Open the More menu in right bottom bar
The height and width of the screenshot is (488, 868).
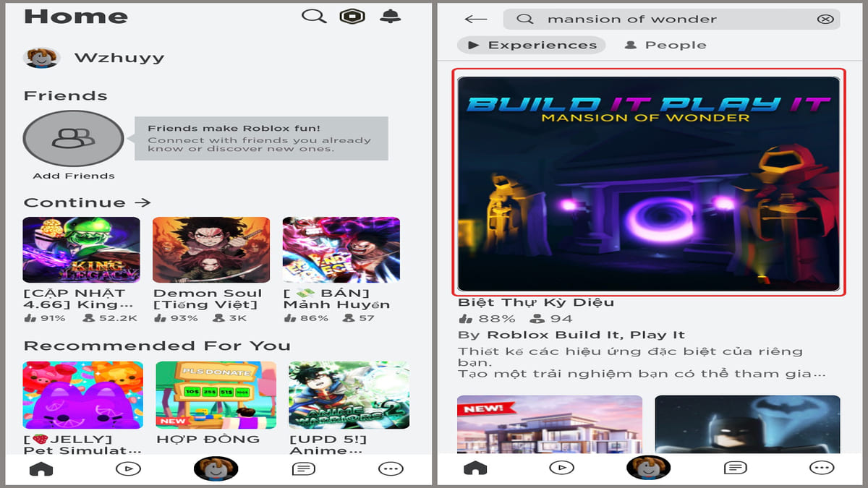[x=821, y=468]
